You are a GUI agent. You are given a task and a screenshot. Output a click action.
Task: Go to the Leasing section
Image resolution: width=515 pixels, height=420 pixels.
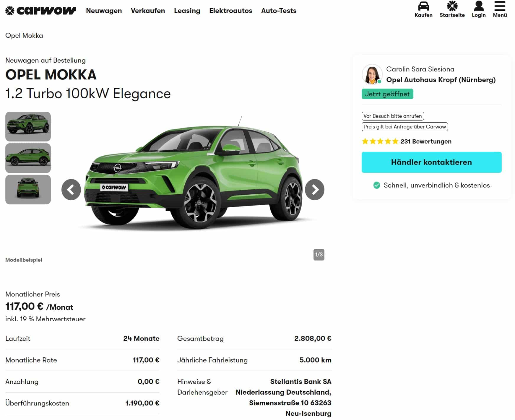coord(187,11)
